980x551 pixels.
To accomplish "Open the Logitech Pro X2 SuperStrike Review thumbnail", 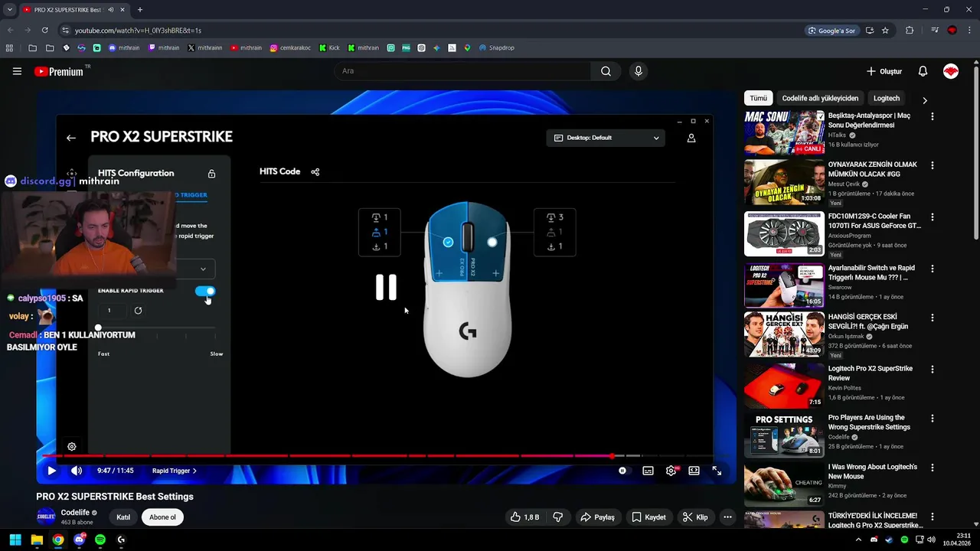I will coord(784,386).
